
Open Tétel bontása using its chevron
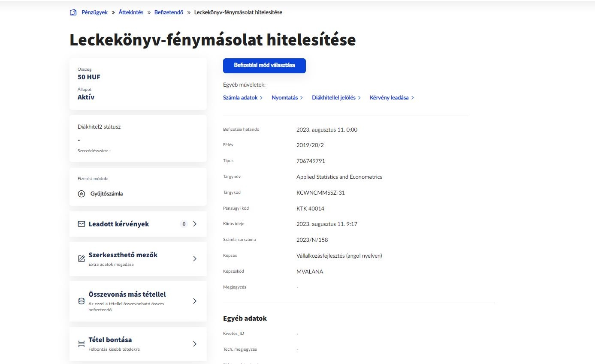(x=195, y=344)
